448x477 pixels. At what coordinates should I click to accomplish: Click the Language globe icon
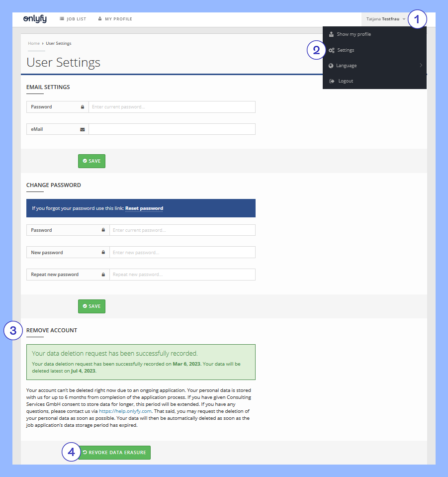(x=331, y=66)
